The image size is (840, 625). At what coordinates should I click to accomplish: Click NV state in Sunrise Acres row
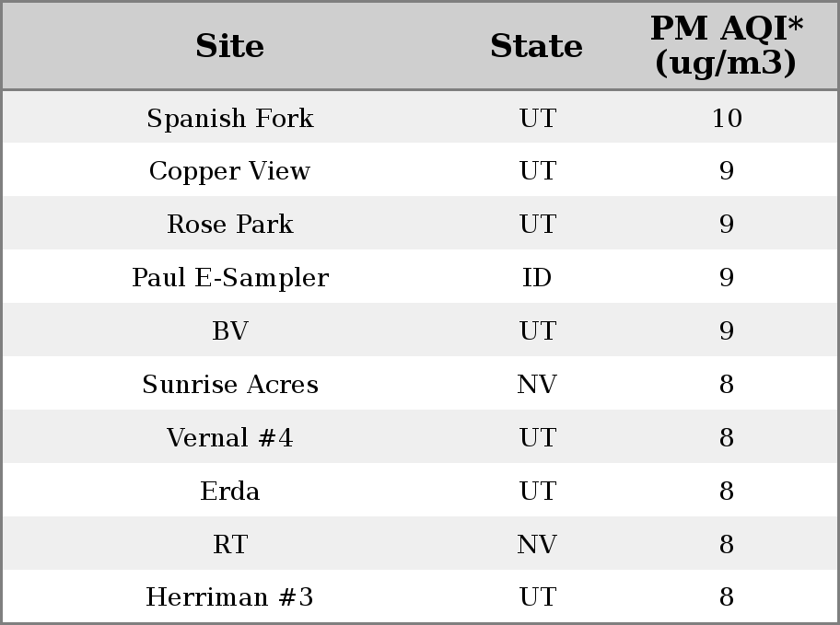click(537, 385)
